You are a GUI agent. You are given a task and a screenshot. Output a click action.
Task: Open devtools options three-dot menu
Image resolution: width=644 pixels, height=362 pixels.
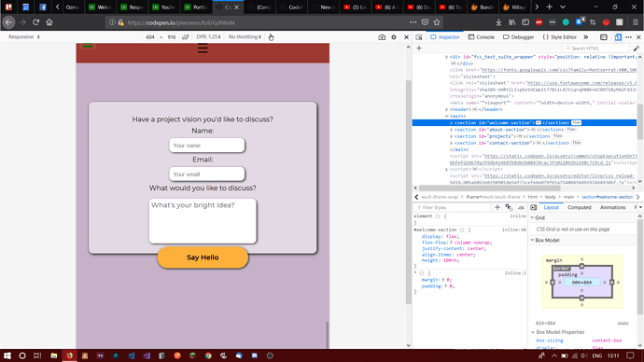point(629,37)
